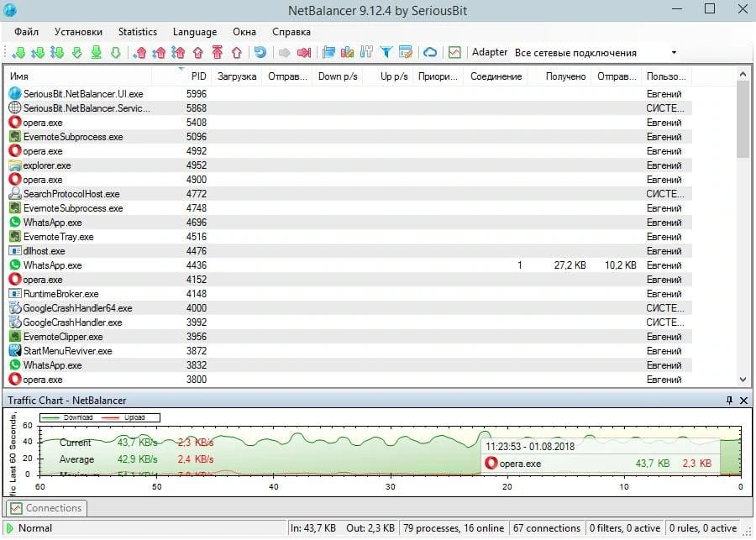This screenshot has height=540, width=756.
Task: Click the process list scroll down arrow
Action: tap(743, 380)
